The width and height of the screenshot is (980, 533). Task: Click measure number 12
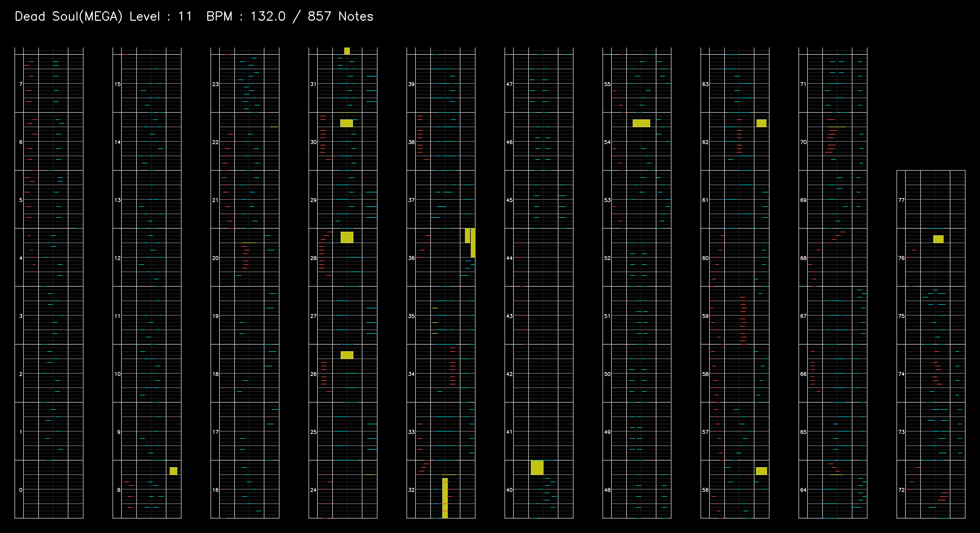click(x=118, y=258)
